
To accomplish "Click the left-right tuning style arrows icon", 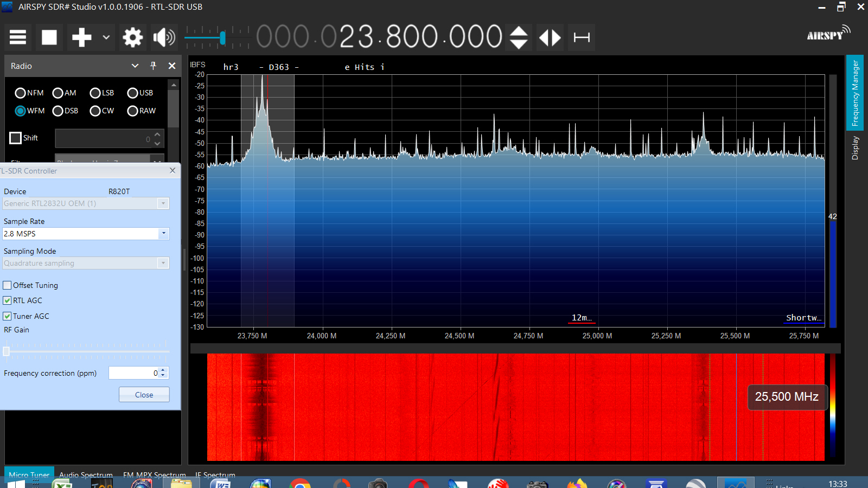I will [550, 37].
